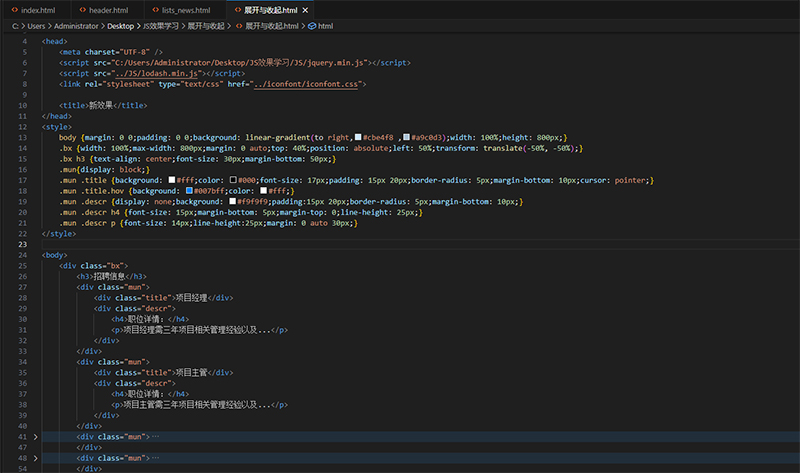The image size is (800, 473).
Task: Open the C: breadcrumb segment
Action: coord(15,26)
